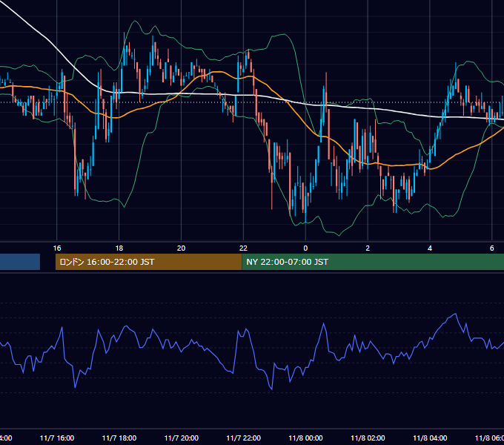
Task: Select the 22 hour label on price chart axis
Action: (x=243, y=248)
